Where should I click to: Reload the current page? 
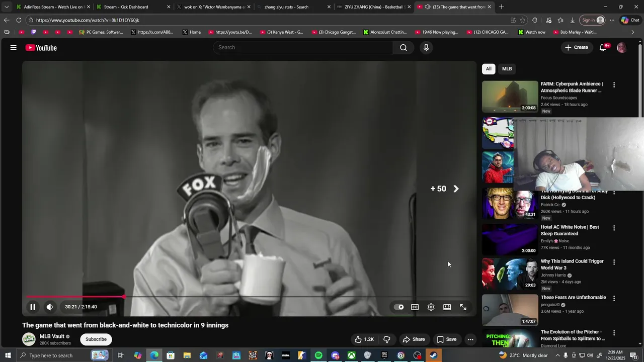pos(19,20)
